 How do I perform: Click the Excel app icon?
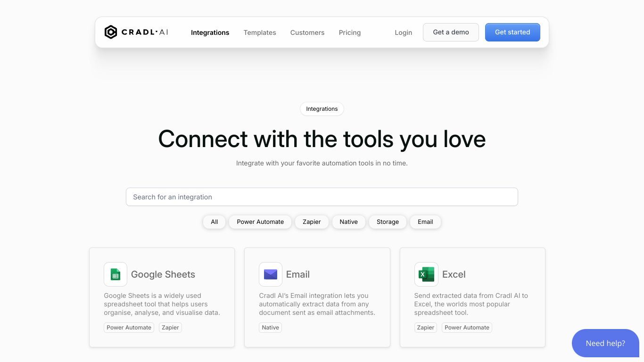[426, 274]
